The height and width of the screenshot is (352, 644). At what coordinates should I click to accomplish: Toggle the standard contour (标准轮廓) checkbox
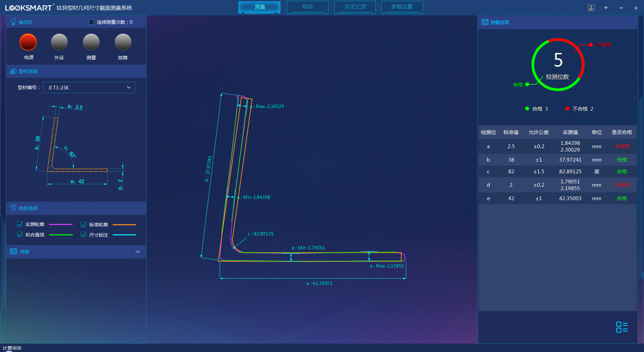(84, 224)
